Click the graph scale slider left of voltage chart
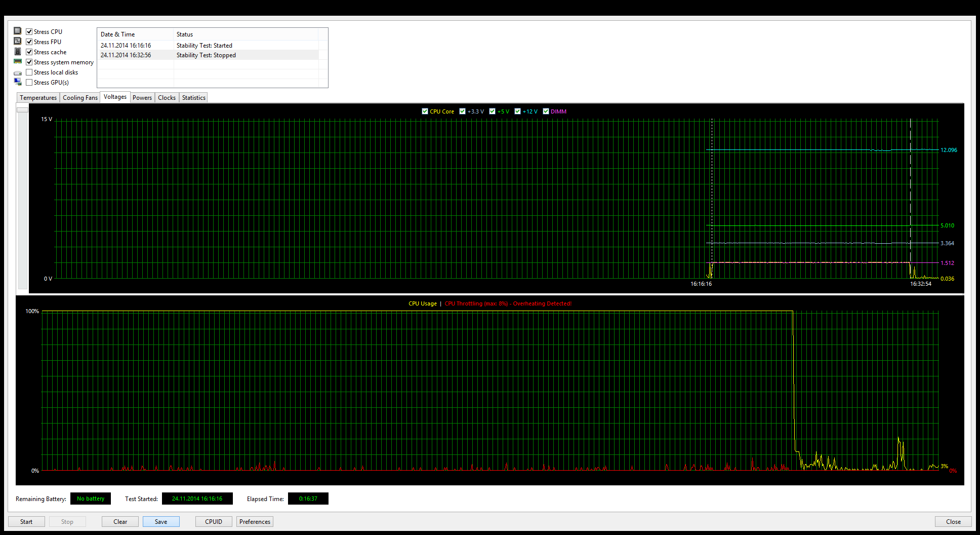The height and width of the screenshot is (535, 980). [x=22, y=109]
